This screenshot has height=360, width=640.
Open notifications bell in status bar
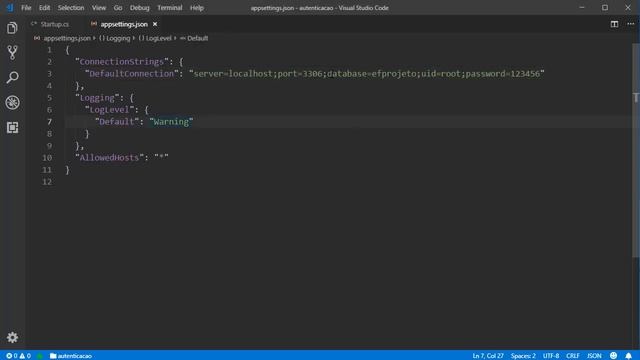point(629,356)
